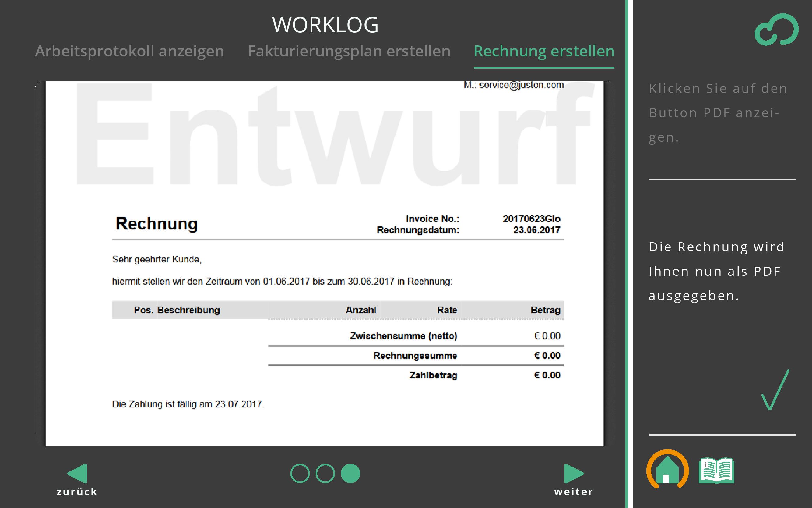Click the WORKLOG heading
Screen dimensions: 812x508
(325, 25)
